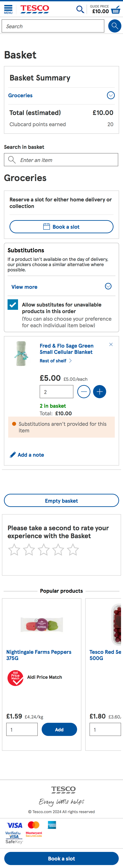The height and width of the screenshot is (868, 123).
Task: Tap the header magnifier search icon
Action: coord(80,9)
